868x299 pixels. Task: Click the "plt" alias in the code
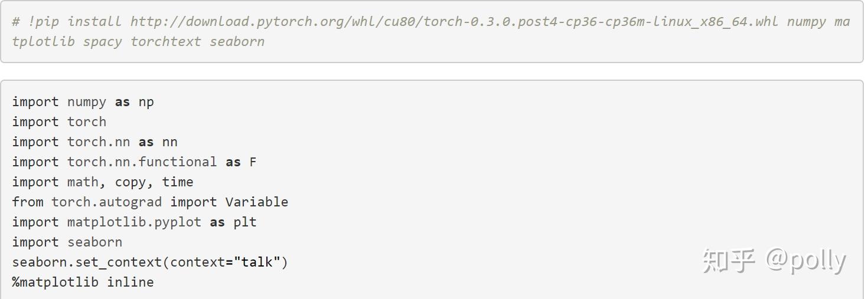click(245, 222)
